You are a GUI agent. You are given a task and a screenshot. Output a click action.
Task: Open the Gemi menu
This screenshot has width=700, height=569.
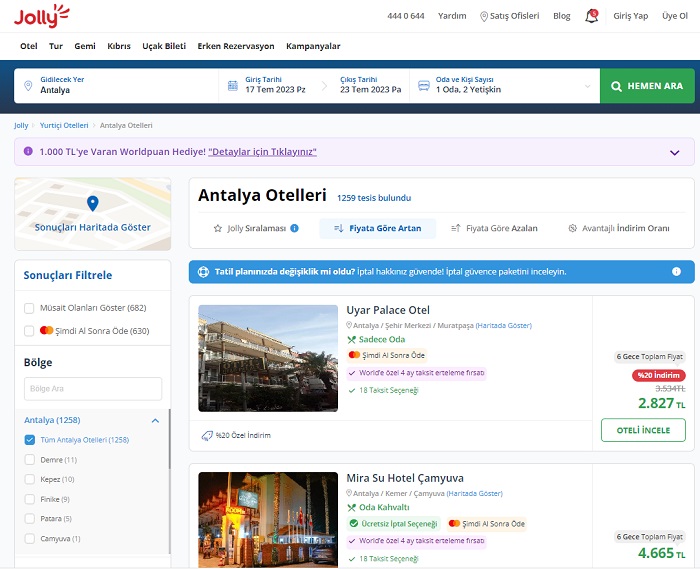pyautogui.click(x=85, y=46)
